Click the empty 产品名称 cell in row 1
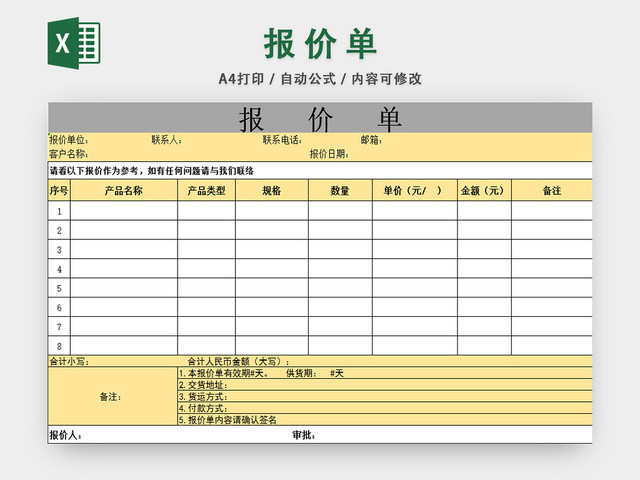The image size is (640, 480). click(124, 211)
